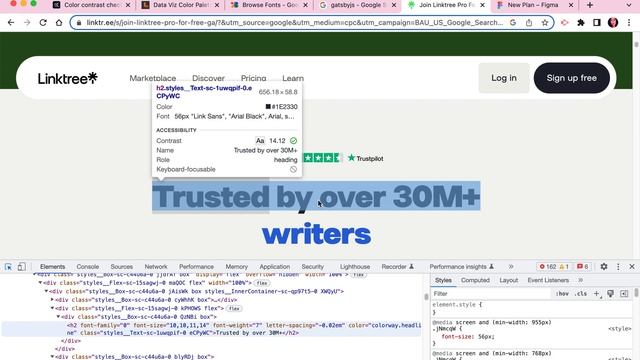Reload the current page
The image size is (640, 360).
coord(43,22)
